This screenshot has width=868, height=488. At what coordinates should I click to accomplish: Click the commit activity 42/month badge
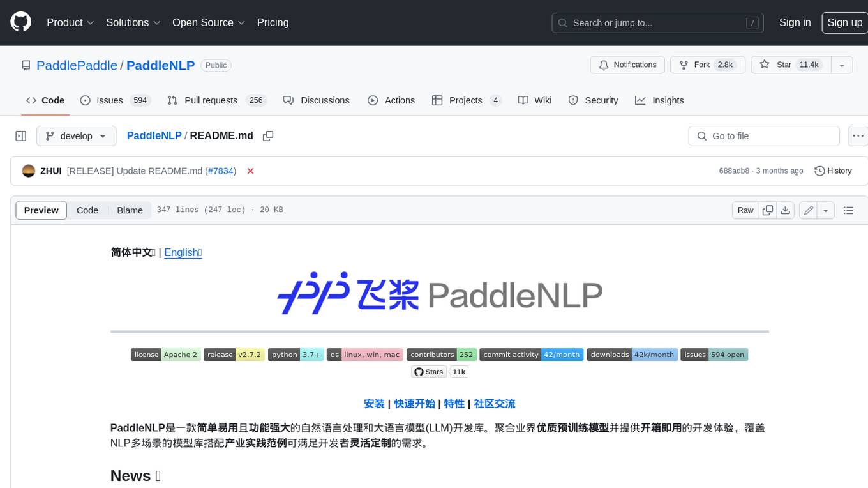click(532, 355)
